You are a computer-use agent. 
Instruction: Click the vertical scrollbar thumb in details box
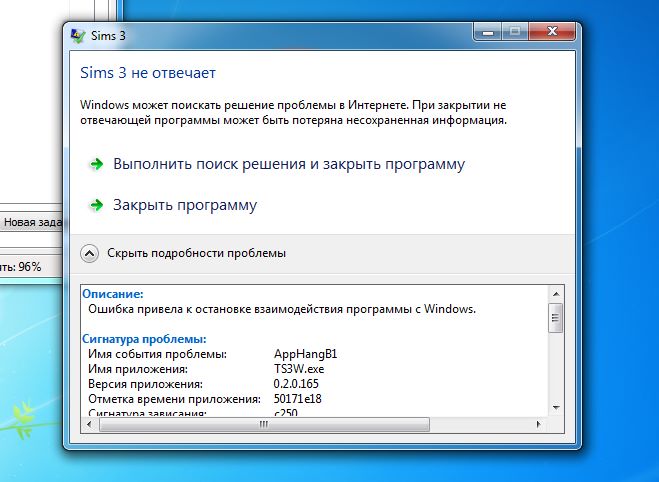tap(556, 318)
